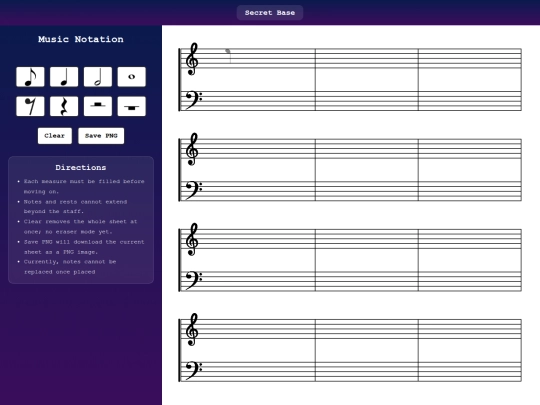The height and width of the screenshot is (405, 540).
Task: Click 'Notes and rests cannot extend' direction
Action: (75, 207)
